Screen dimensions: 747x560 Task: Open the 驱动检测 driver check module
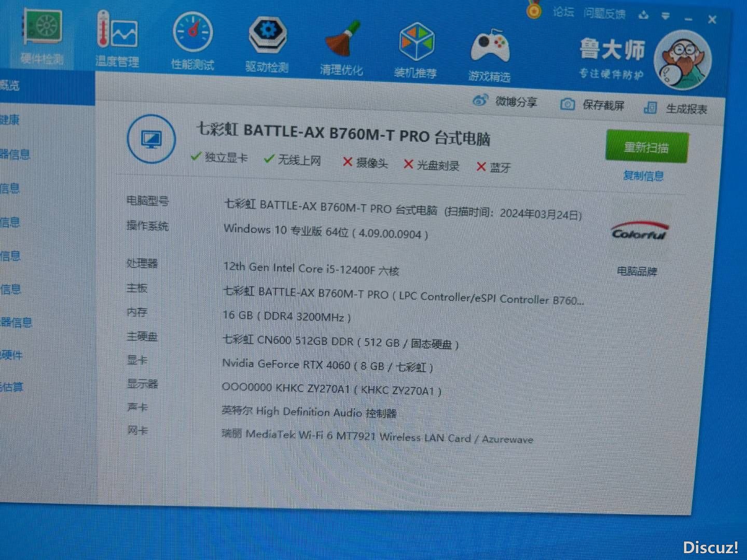[x=267, y=45]
